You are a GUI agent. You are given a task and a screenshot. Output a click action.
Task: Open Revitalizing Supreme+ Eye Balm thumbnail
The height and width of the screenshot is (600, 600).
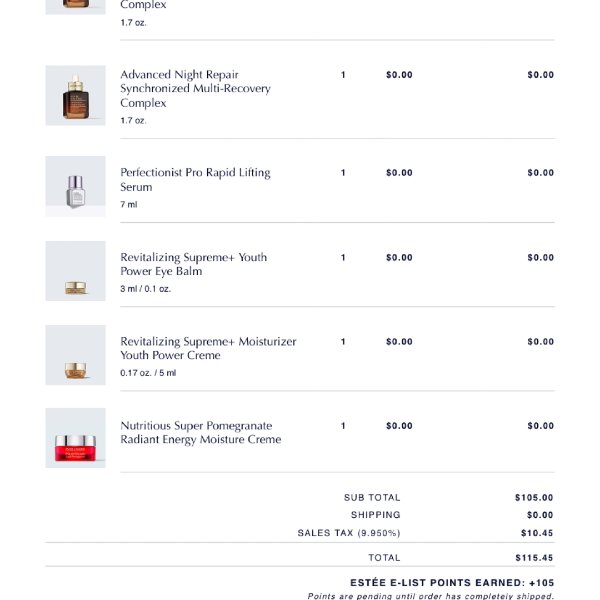point(75,271)
